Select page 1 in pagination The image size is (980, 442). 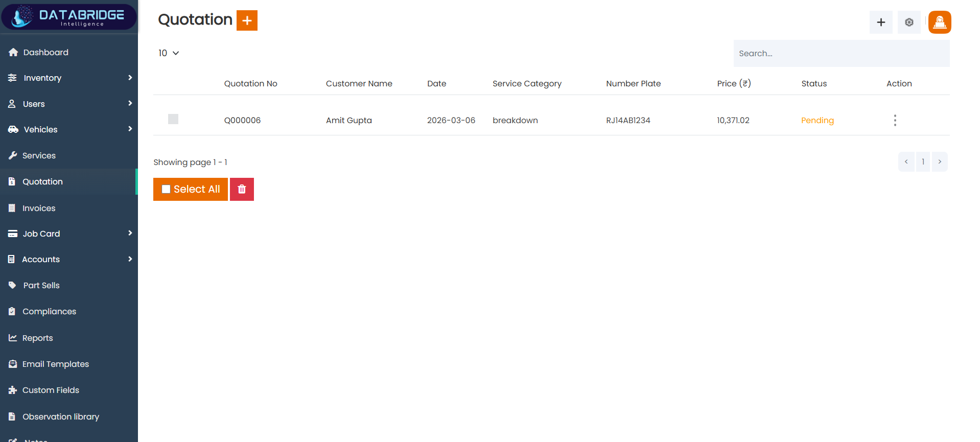pyautogui.click(x=923, y=161)
